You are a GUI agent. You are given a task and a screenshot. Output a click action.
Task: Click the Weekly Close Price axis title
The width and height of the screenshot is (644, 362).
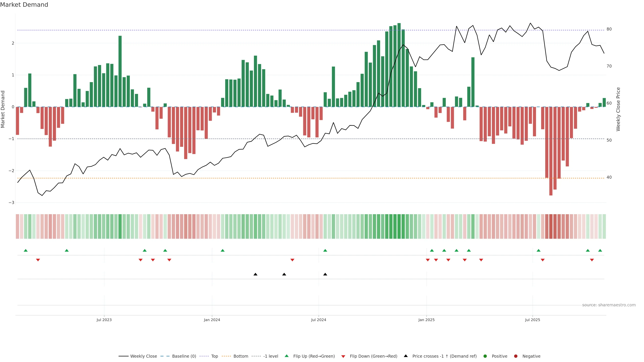coord(618,109)
